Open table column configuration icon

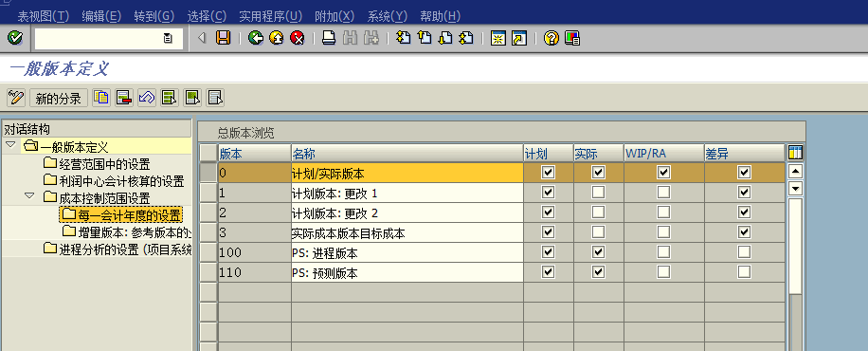point(795,153)
